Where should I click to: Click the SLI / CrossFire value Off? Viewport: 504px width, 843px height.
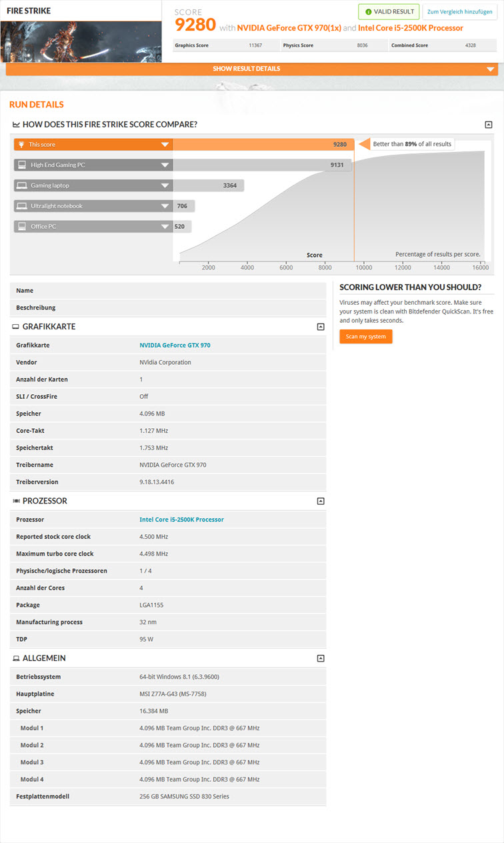144,397
